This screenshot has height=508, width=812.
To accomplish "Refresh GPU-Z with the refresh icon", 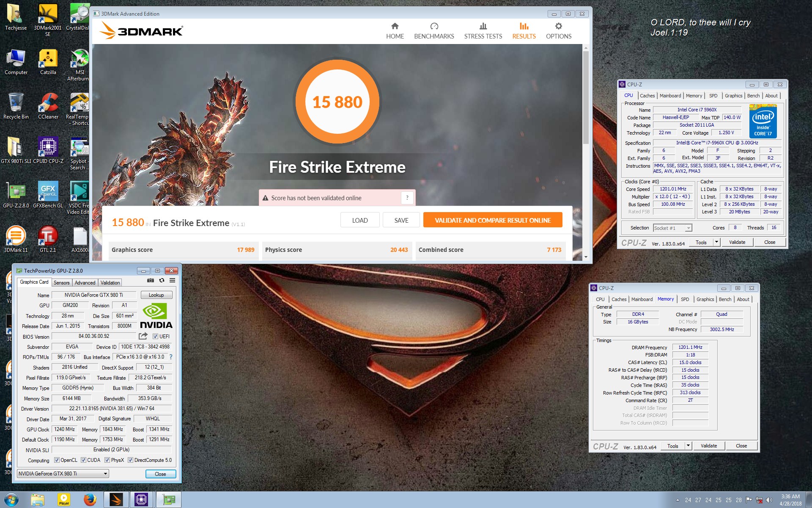I will pos(162,280).
